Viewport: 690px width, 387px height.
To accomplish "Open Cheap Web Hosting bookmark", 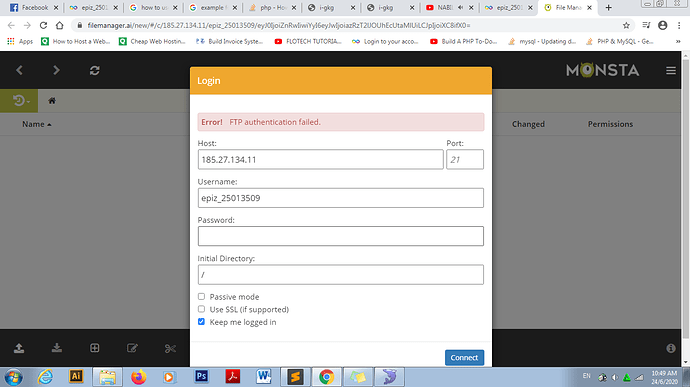I will pos(153,41).
